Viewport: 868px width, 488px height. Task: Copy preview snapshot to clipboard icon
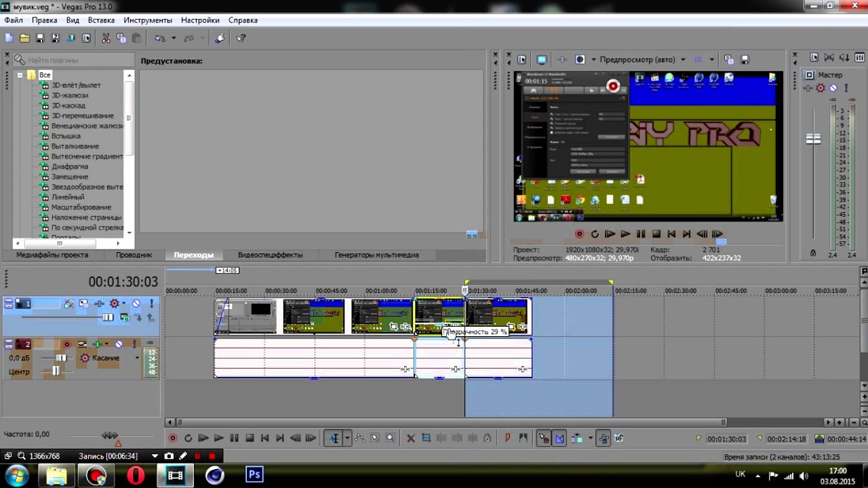[x=728, y=60]
